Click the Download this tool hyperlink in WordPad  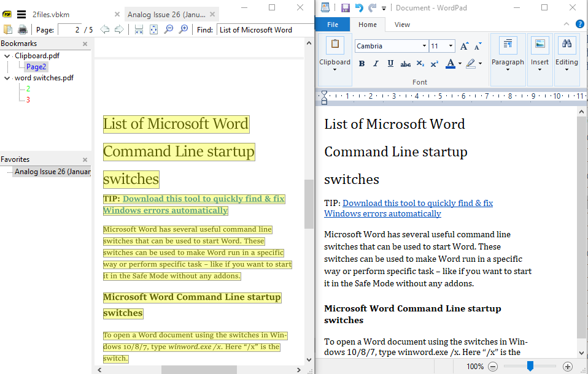(408, 208)
